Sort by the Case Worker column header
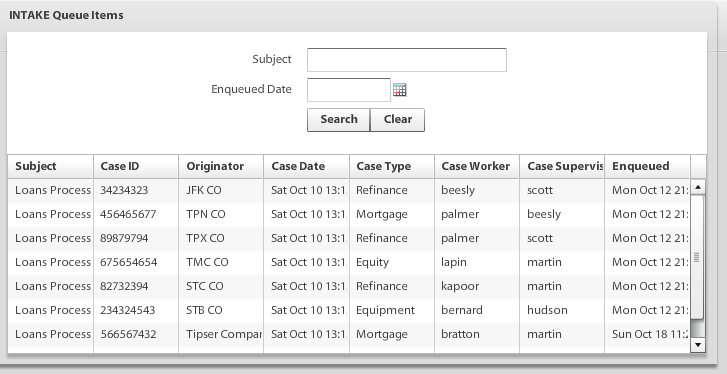 [x=477, y=166]
